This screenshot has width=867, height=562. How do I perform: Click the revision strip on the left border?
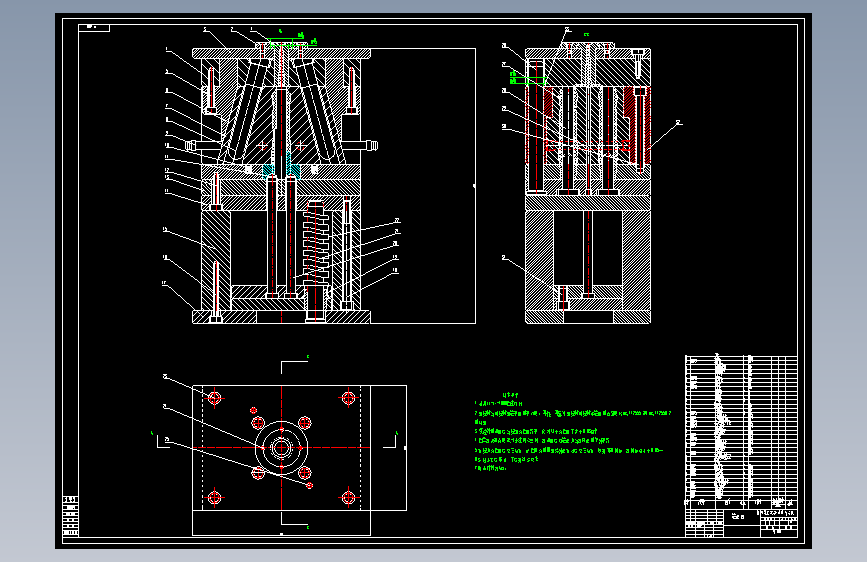pyautogui.click(x=70, y=516)
